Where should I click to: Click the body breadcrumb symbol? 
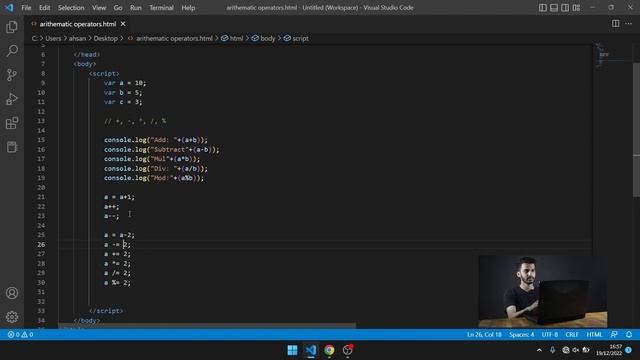(263, 38)
